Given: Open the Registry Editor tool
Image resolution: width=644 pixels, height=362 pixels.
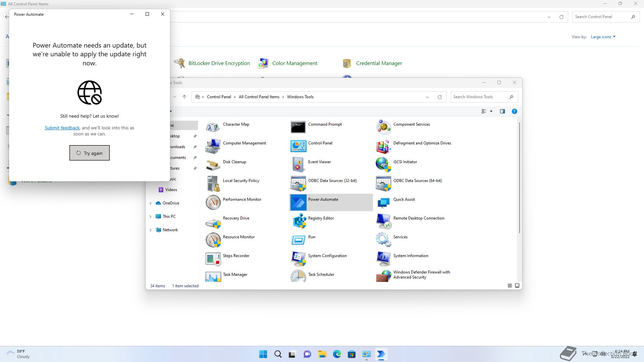Looking at the screenshot, I should [x=321, y=218].
